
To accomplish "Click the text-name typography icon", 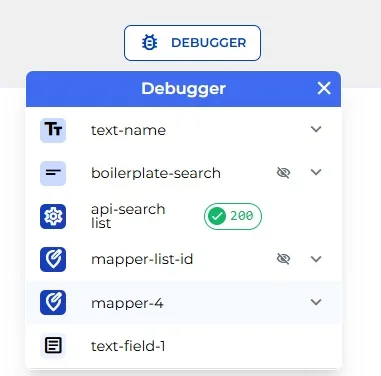I will (53, 130).
